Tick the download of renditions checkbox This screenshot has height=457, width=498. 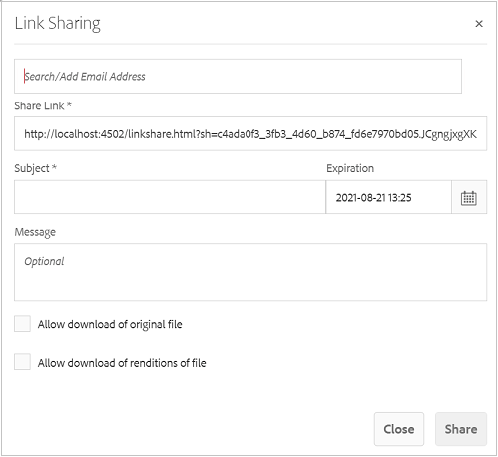22,362
